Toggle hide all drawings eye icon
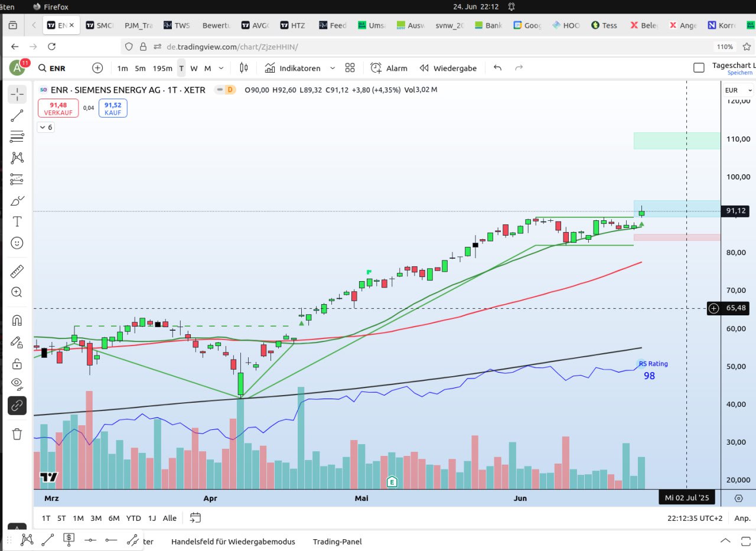Viewport: 756px width, 551px height. [17, 384]
